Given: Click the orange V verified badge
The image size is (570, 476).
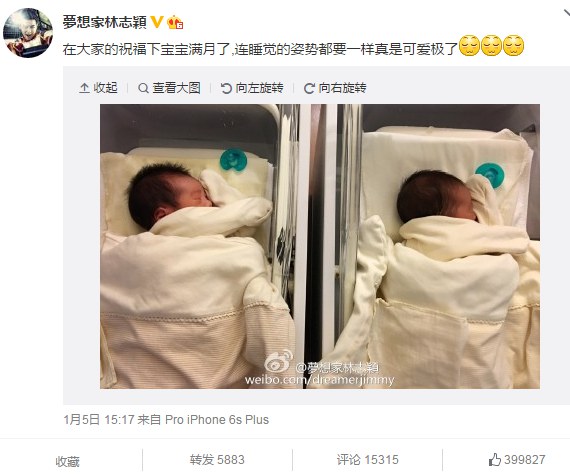Looking at the screenshot, I should 157,22.
